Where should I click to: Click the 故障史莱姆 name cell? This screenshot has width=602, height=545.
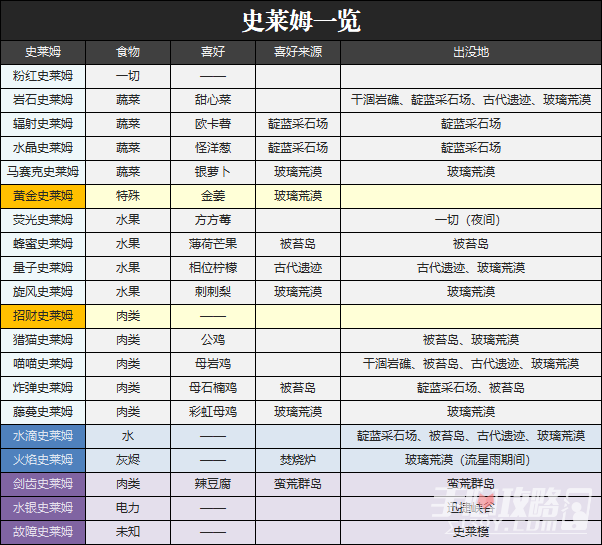(x=43, y=532)
